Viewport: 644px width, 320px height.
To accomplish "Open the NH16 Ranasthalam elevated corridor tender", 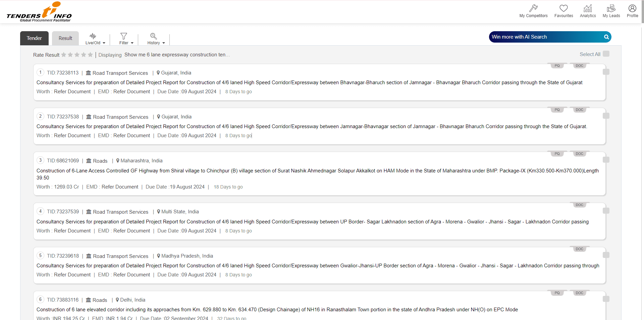I will point(277,310).
